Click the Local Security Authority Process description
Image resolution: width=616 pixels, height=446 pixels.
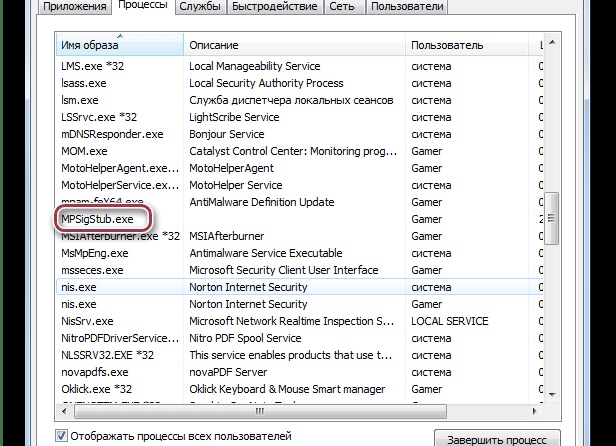(266, 83)
